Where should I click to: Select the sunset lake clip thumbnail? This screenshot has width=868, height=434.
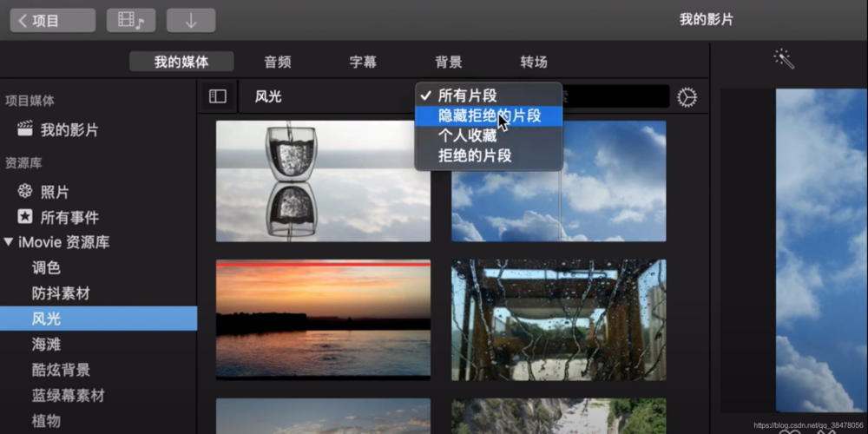323,319
